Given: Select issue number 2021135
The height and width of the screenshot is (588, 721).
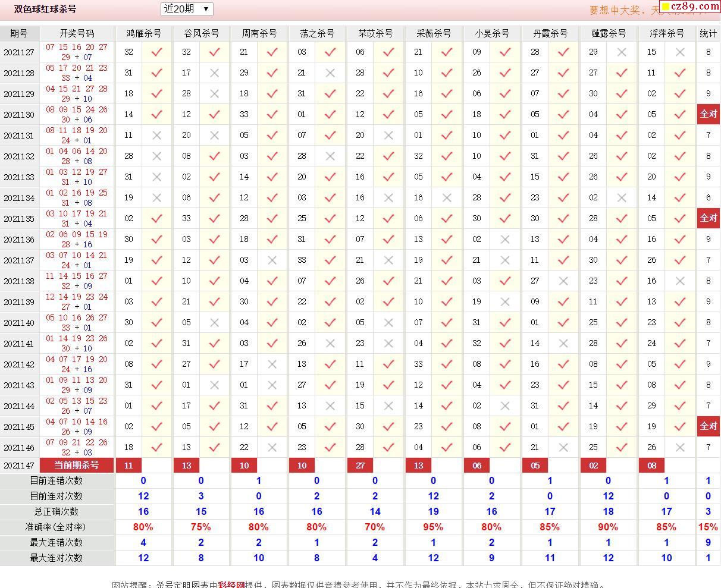Looking at the screenshot, I should (x=19, y=219).
